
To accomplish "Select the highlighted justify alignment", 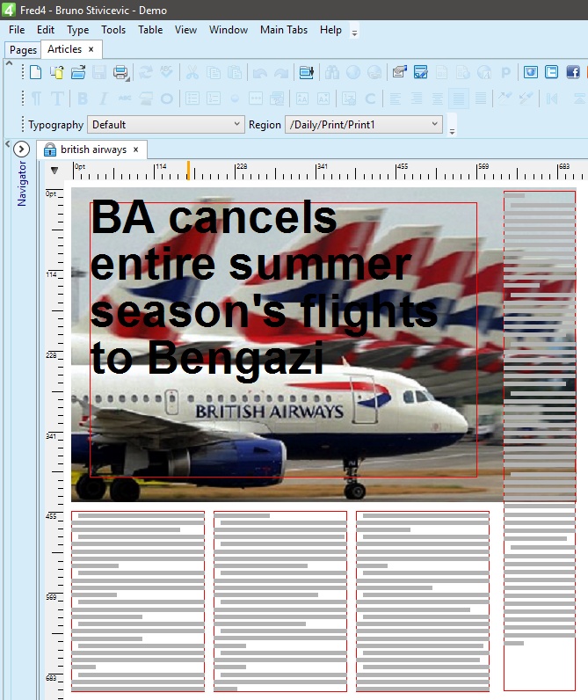I will click(459, 98).
